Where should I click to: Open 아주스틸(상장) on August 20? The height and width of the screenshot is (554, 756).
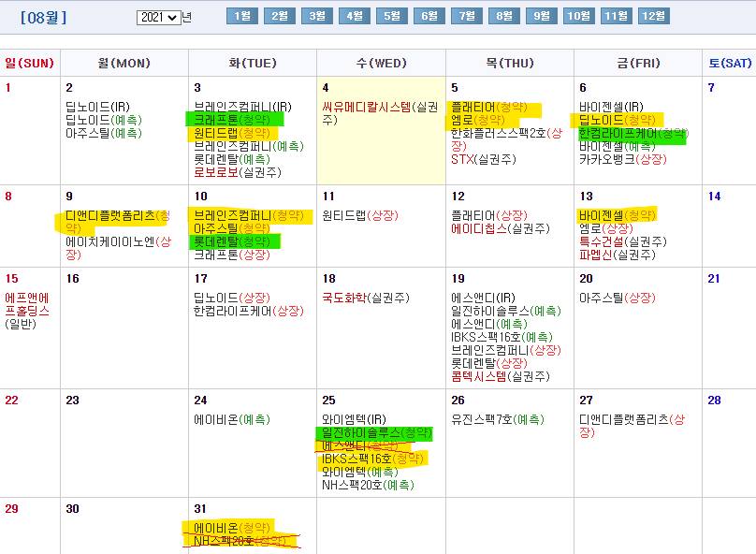618,298
